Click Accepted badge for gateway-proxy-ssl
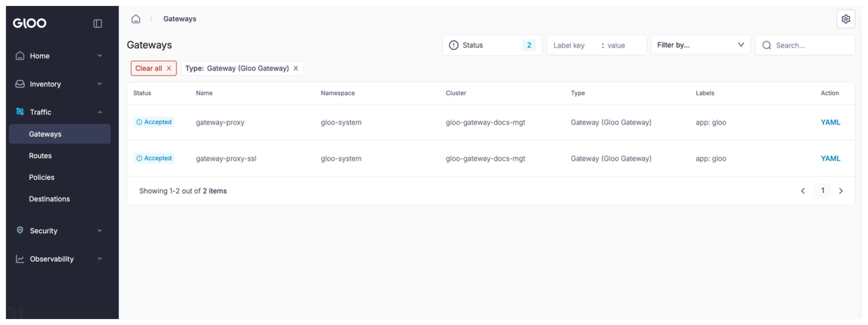 [x=154, y=158]
